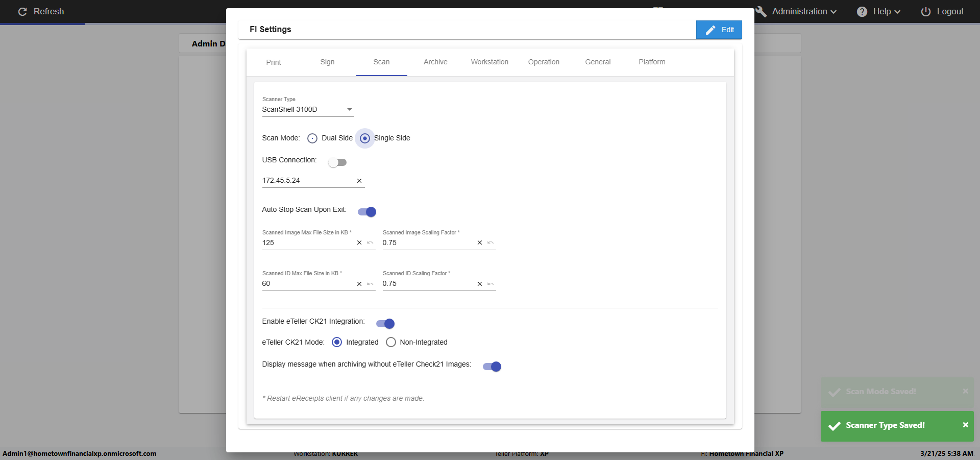Viewport: 980px width, 460px height.
Task: Switch to the Archive tab
Action: pos(435,62)
